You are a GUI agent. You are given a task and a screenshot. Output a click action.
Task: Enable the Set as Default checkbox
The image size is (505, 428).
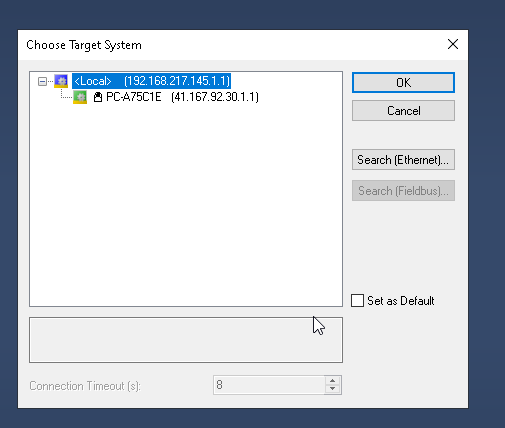tap(357, 300)
